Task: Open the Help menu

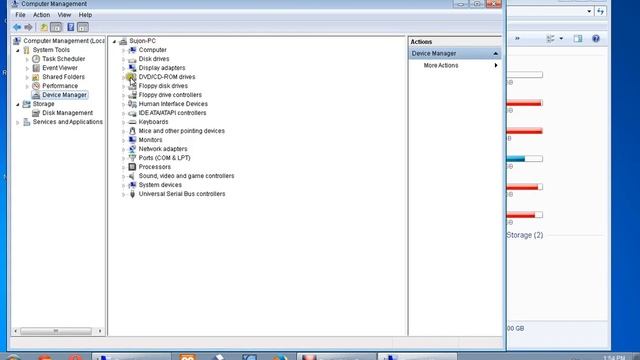Action: (85, 15)
